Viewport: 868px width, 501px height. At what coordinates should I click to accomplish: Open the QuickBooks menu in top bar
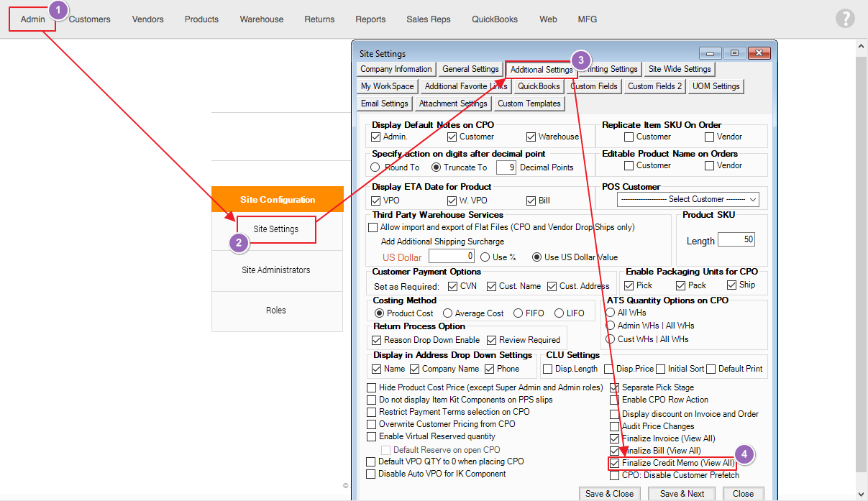(494, 19)
